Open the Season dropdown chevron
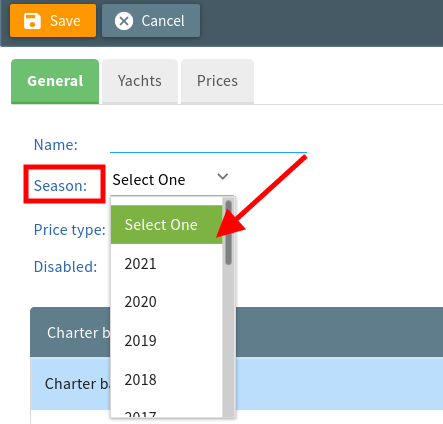The width and height of the screenshot is (443, 424). click(223, 176)
